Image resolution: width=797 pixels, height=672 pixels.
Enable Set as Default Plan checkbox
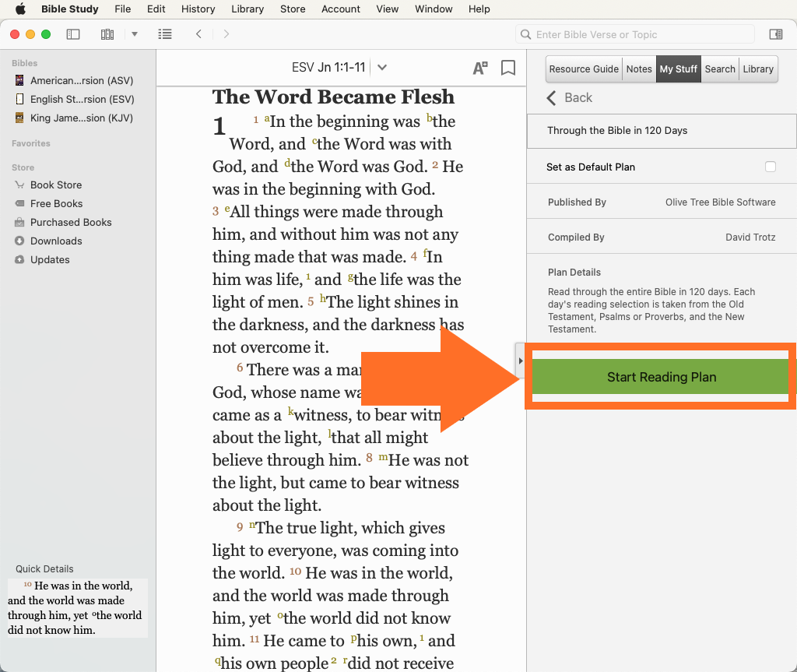point(771,167)
